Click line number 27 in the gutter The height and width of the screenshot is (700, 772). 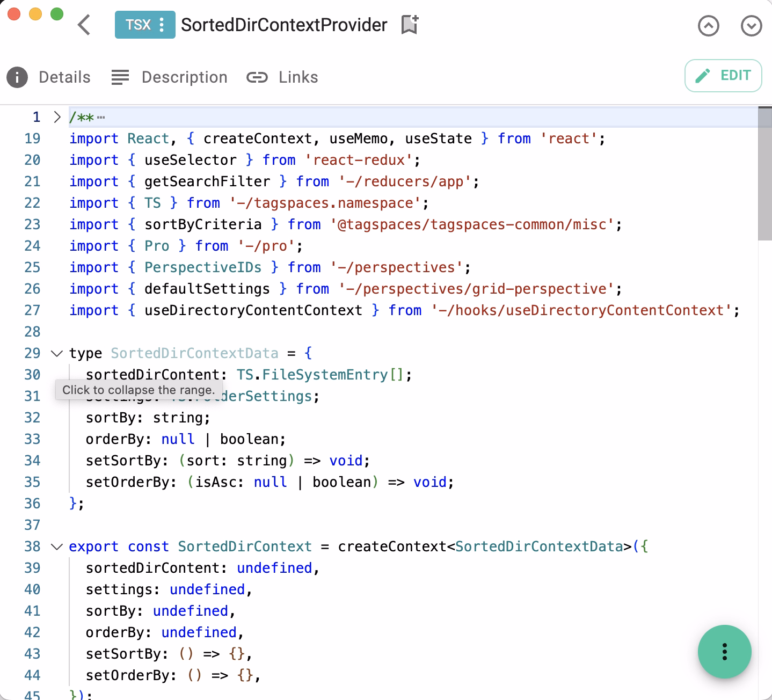click(32, 310)
